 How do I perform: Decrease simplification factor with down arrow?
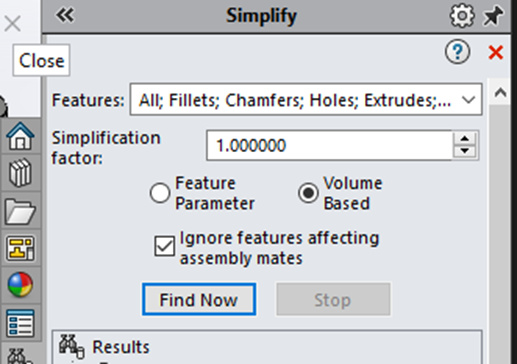coord(465,152)
